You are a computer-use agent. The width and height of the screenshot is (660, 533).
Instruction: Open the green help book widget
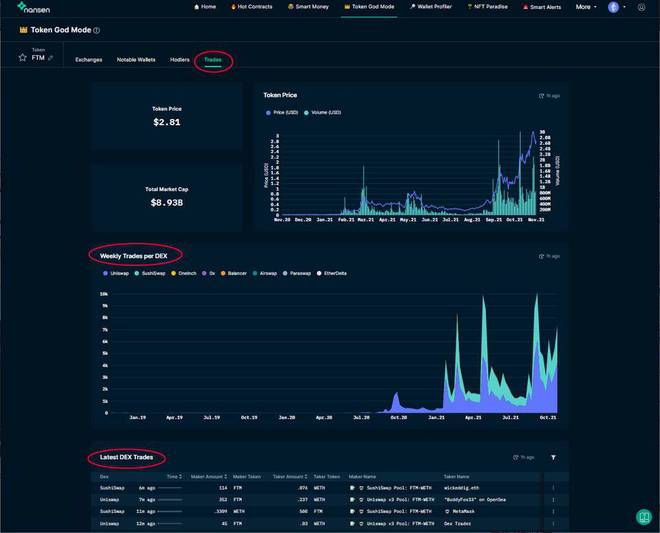644,517
